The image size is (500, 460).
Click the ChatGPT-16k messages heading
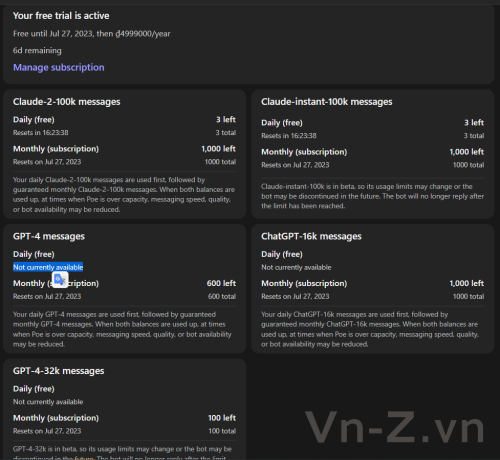[311, 236]
